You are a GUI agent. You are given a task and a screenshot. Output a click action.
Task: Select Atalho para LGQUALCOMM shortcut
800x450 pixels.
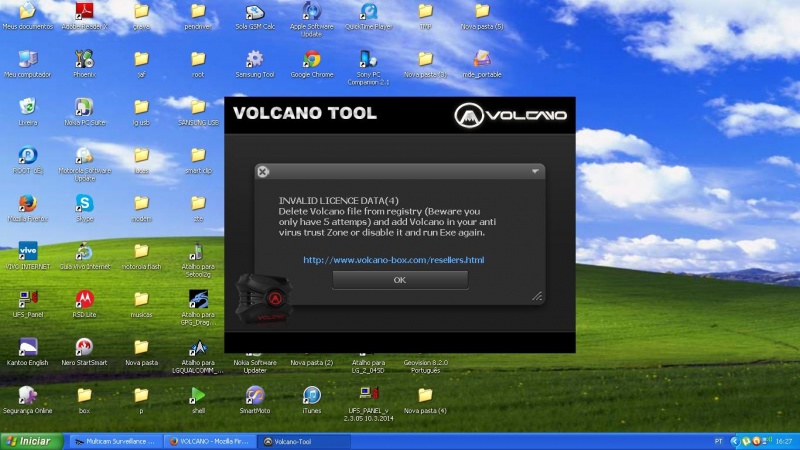click(198, 356)
